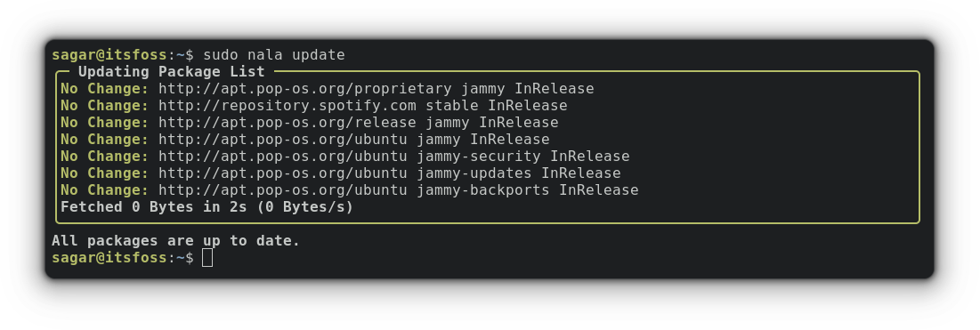This screenshot has height=330, width=980.
Task: Click the repository.spotify.com stable URL
Action: pos(362,106)
